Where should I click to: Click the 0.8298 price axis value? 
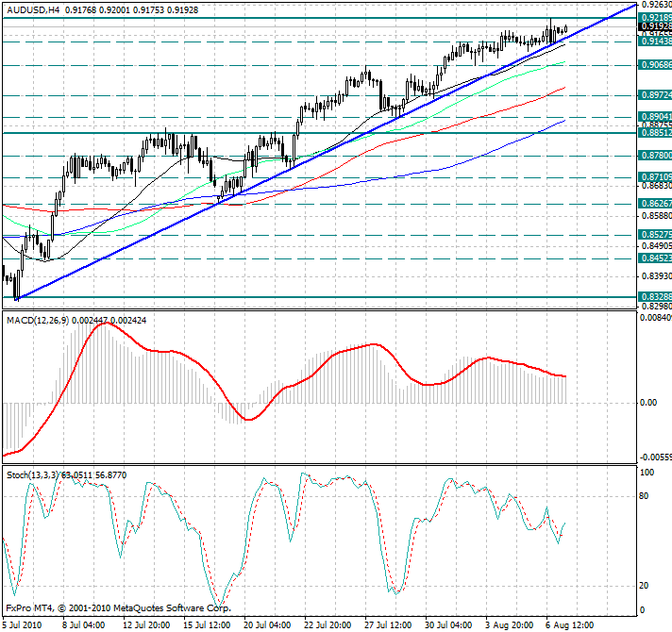(657, 307)
